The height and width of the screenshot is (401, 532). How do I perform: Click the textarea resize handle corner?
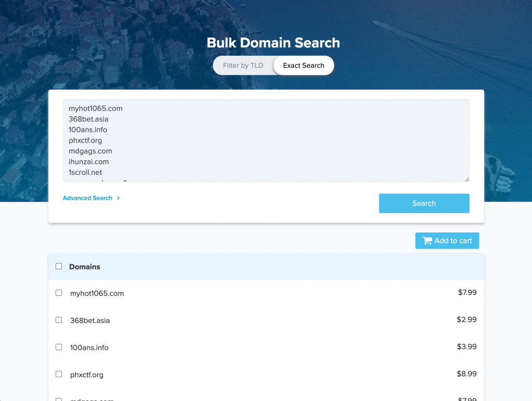tap(467, 179)
